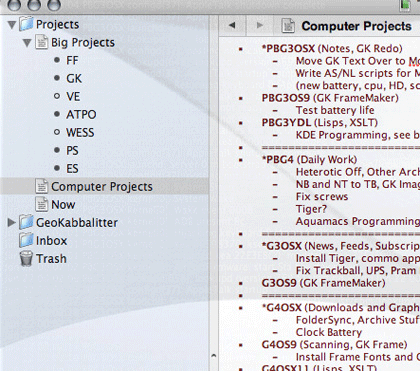Click the 'Move GK Text Over' line
The height and width of the screenshot is (371, 420).
358,61
